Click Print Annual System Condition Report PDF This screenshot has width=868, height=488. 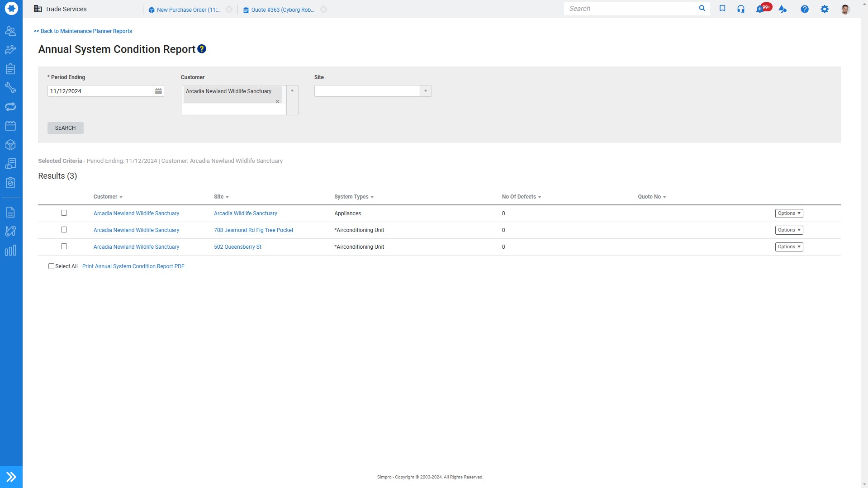133,266
